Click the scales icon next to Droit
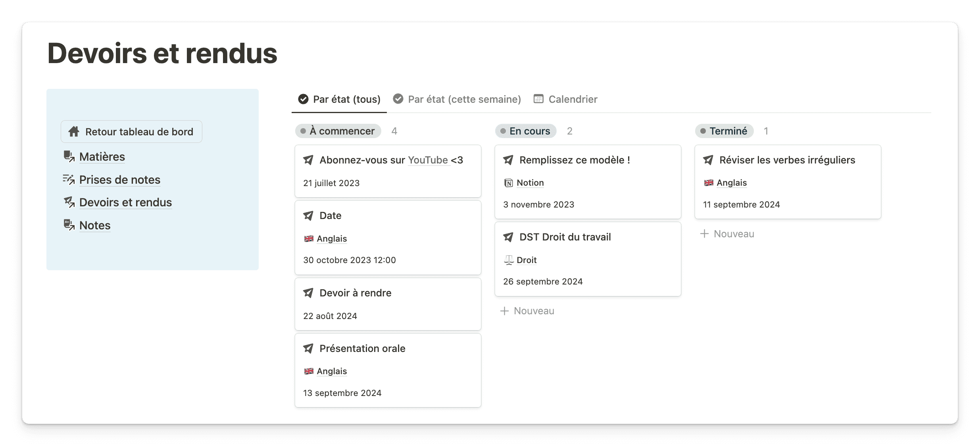Screen dimensions: 980x446 (x=508, y=260)
